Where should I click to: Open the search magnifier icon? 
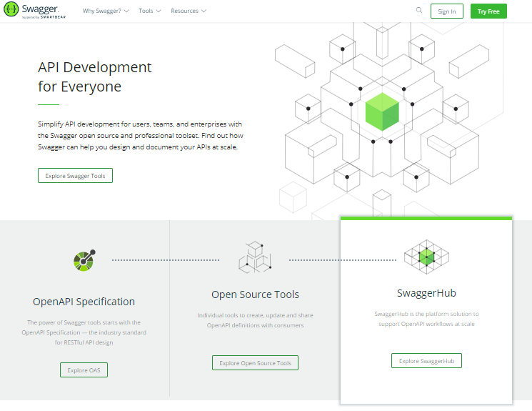coord(419,10)
